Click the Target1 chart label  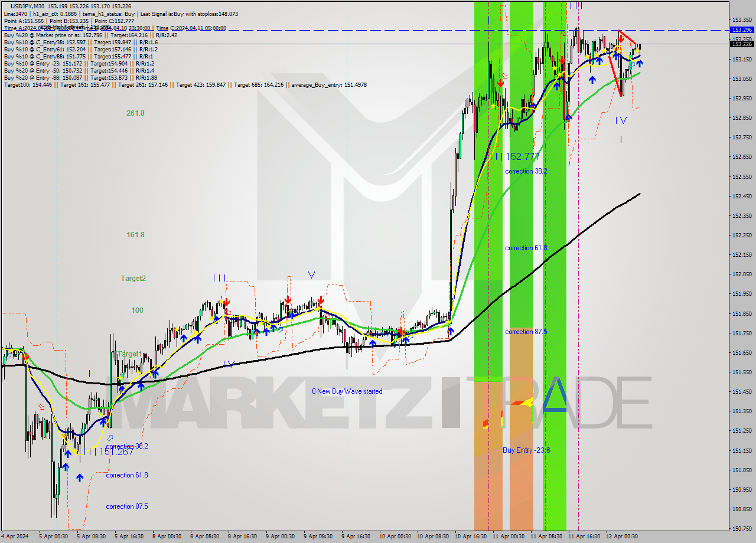pyautogui.click(x=129, y=354)
